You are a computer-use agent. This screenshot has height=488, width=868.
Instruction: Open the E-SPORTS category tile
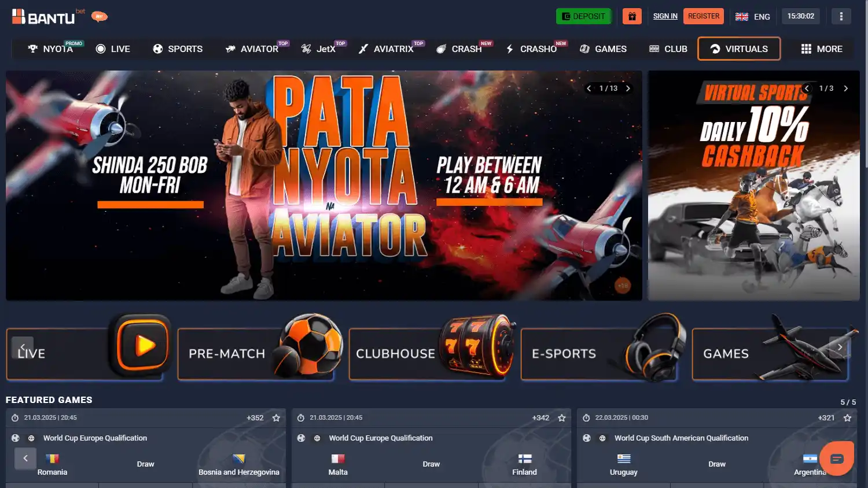tap(599, 353)
